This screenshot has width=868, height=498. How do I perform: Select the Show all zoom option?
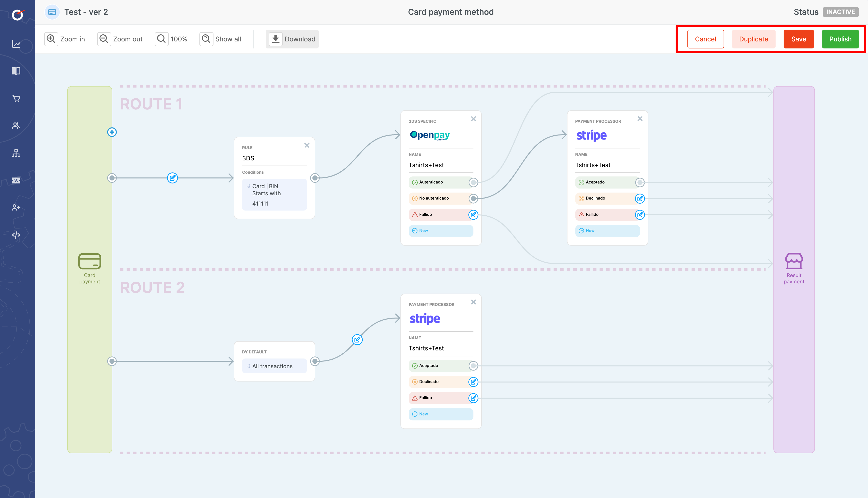[x=221, y=38]
